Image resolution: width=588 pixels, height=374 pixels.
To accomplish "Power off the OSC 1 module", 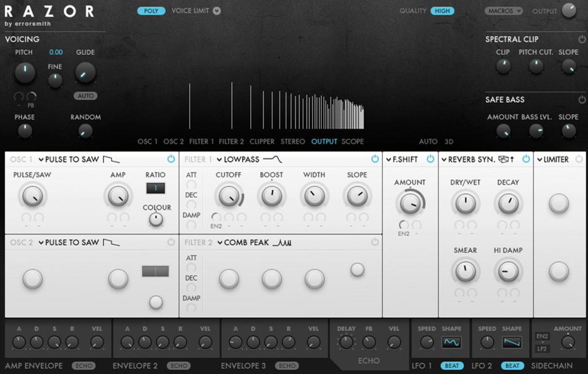I will [x=171, y=159].
